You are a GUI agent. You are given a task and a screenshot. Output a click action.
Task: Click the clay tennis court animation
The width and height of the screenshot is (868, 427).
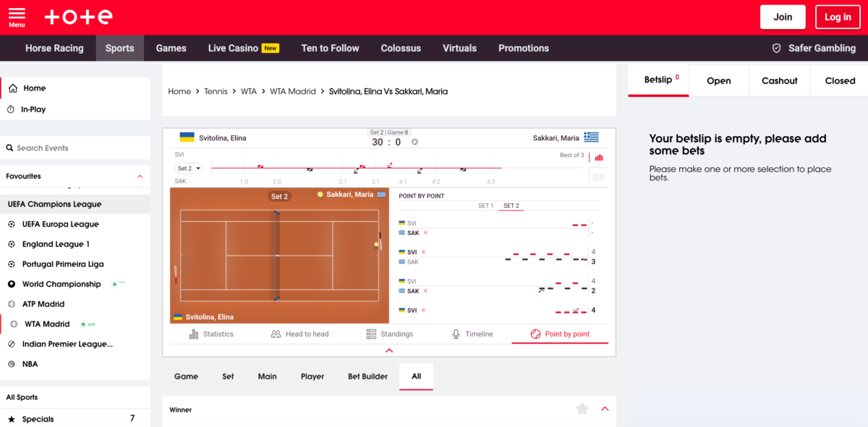tap(280, 255)
